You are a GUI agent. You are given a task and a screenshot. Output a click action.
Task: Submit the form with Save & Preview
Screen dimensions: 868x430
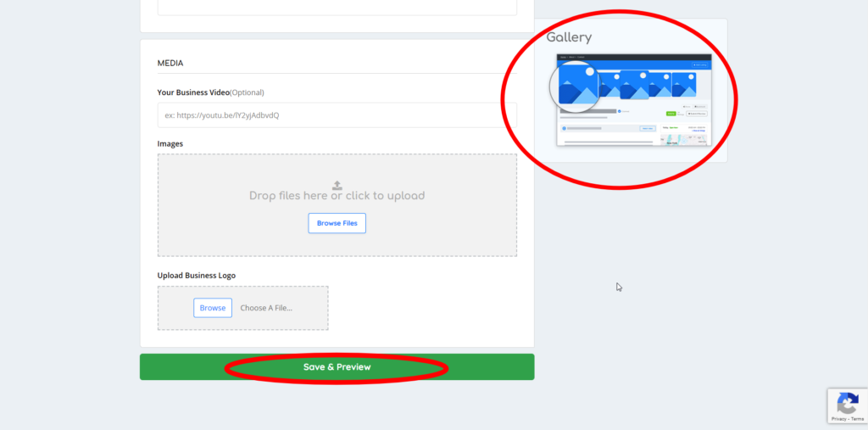(337, 367)
